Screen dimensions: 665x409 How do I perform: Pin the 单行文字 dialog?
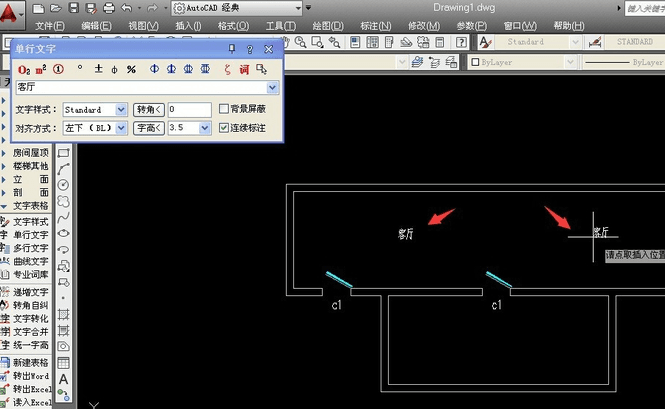click(232, 49)
